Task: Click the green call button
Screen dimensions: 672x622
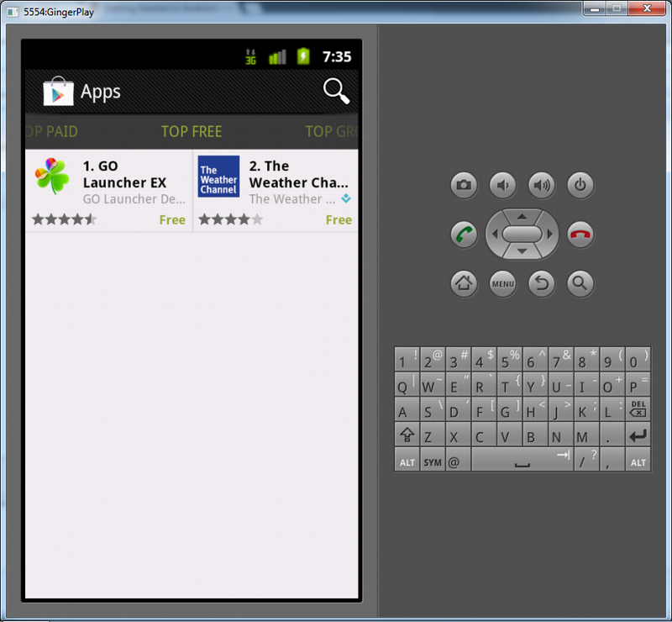Action: (x=464, y=235)
